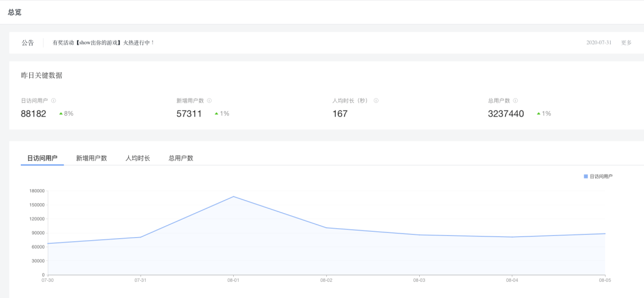644x298 pixels.
Task: Select the 日访问用户 chart tab
Action: 42,158
